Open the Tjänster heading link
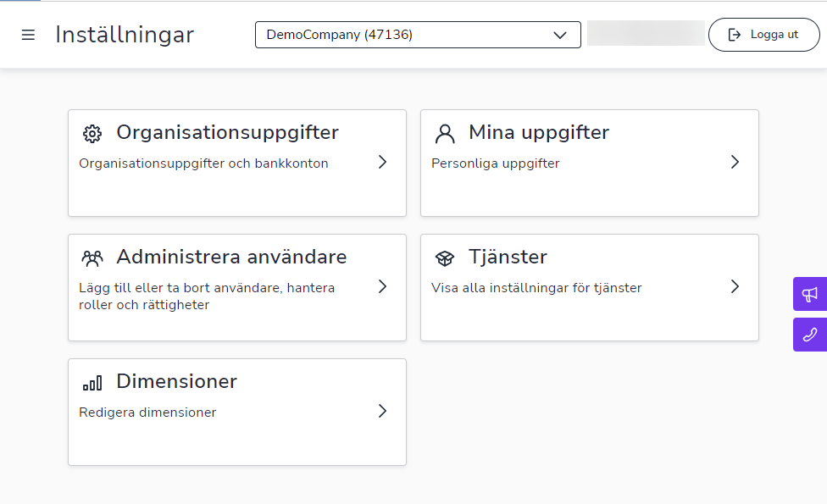This screenshot has width=827, height=504. tap(508, 258)
